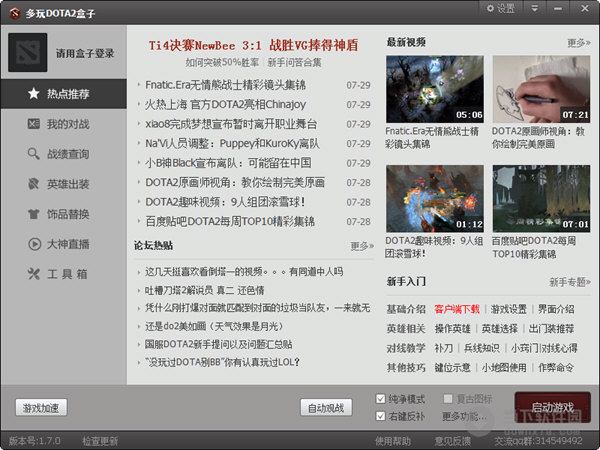Image resolution: width=600 pixels, height=450 pixels.
Task: Open 英雄选择 guide link
Action: [499, 329]
